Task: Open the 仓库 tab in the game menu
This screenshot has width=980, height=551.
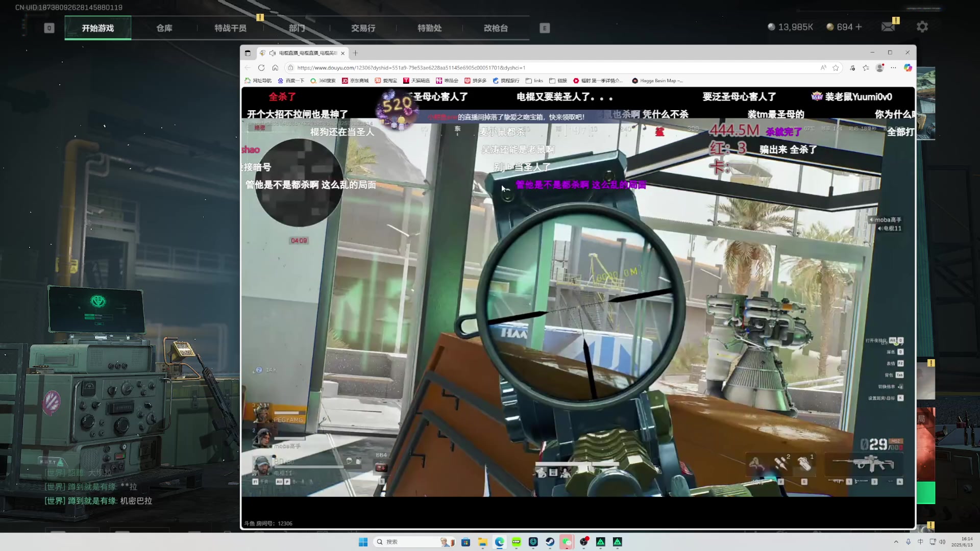Action: point(164,28)
